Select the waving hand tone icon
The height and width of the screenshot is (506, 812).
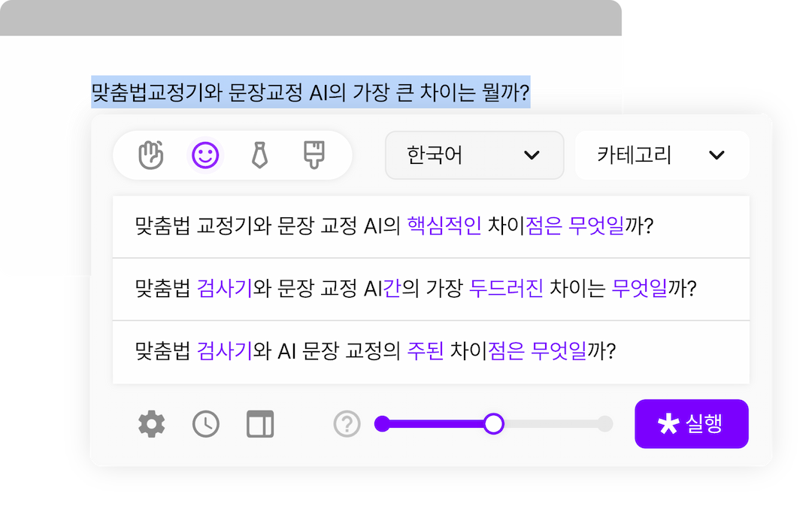(x=151, y=156)
